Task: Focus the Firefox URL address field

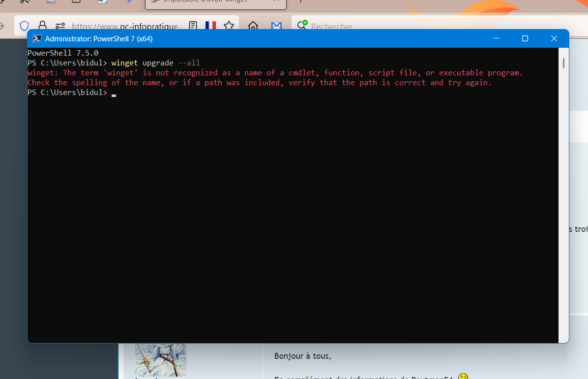Action: [x=127, y=26]
